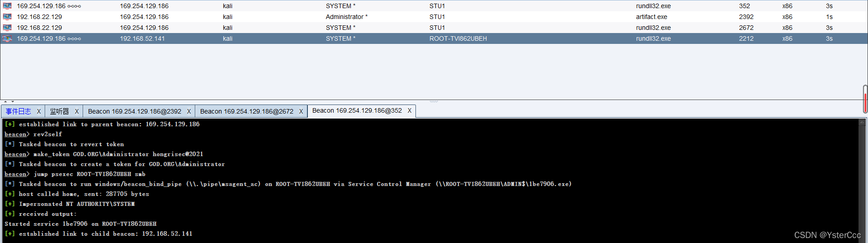Click 'Impersonated NT AUTHORITY\SYSTEM' output line

tap(70, 204)
